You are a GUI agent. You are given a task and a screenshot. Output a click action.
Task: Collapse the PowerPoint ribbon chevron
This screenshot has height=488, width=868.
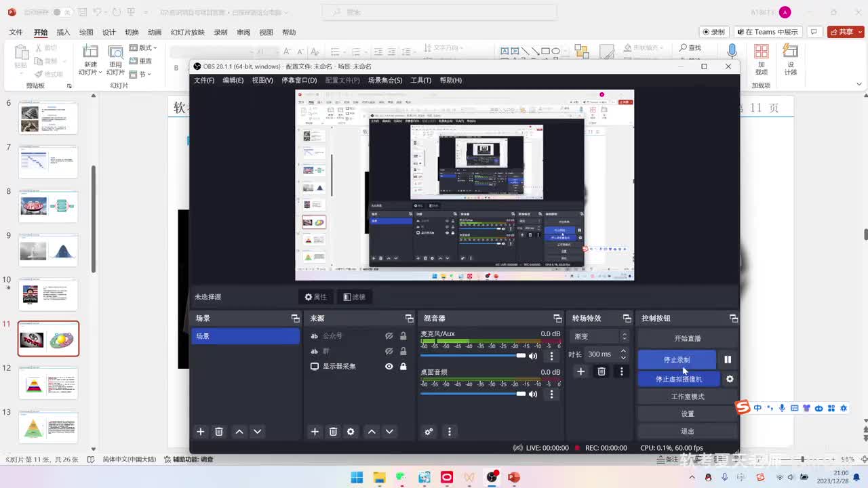859,85
